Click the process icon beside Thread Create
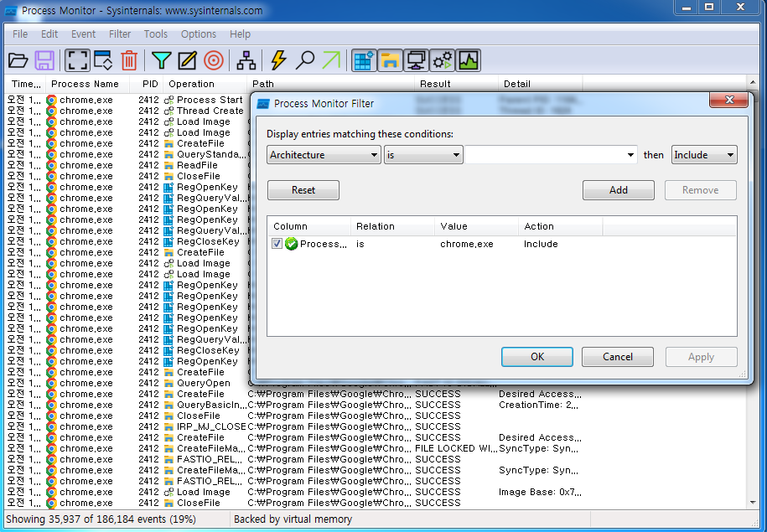The width and height of the screenshot is (767, 532). pyautogui.click(x=168, y=111)
